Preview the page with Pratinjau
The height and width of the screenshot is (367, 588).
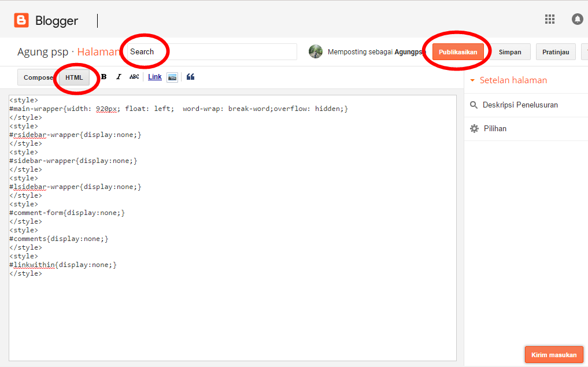click(556, 52)
